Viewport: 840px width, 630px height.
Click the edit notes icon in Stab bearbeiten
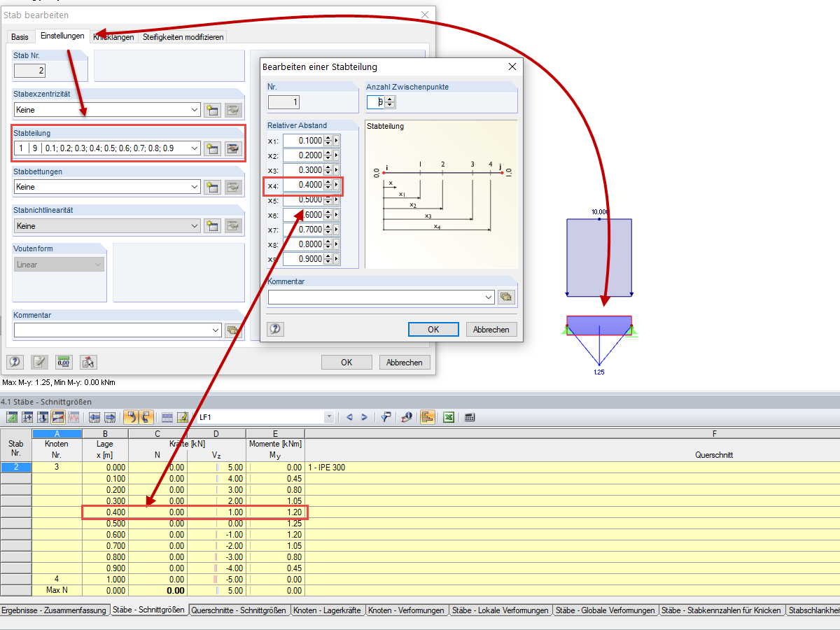(x=39, y=362)
